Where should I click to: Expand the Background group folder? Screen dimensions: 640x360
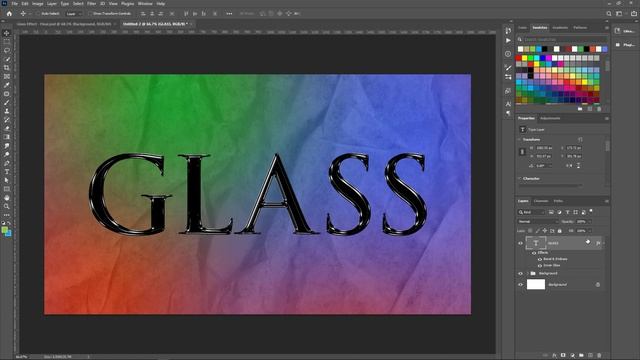coord(527,273)
